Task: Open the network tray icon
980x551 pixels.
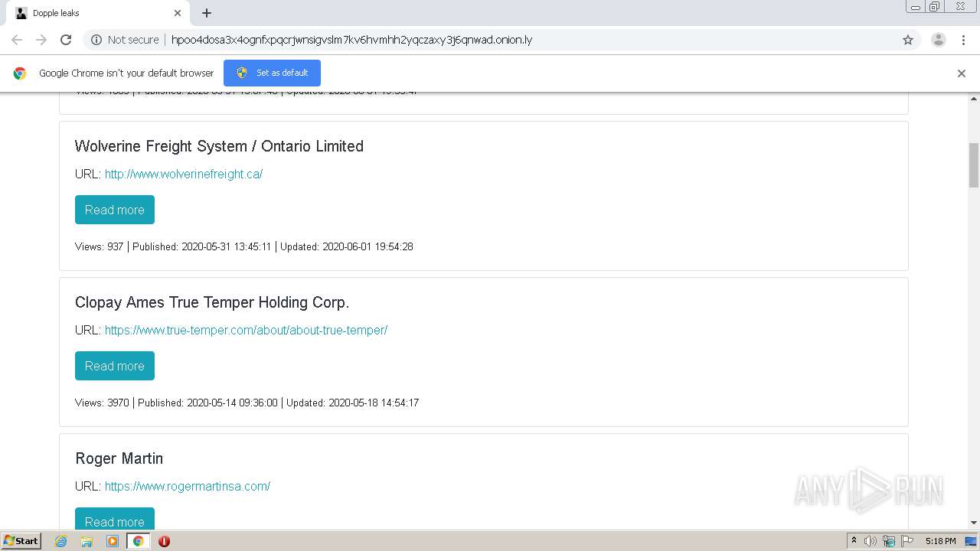Action: 889,541
